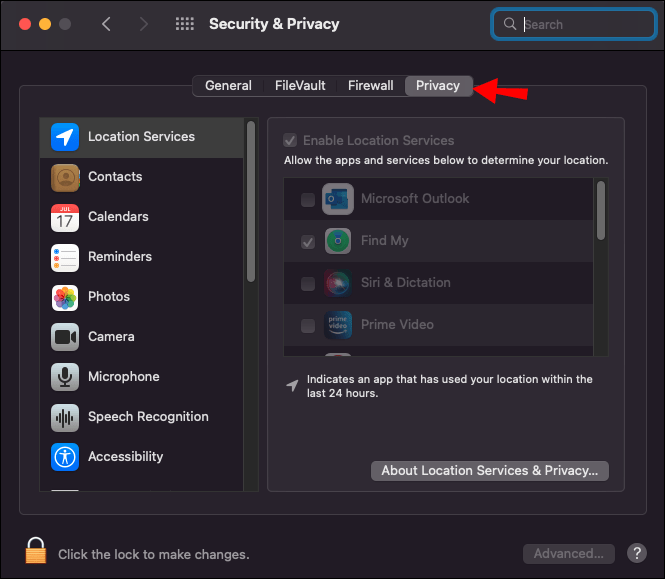Viewport: 665px width, 579px height.
Task: Select the Privacy tab
Action: click(x=438, y=86)
